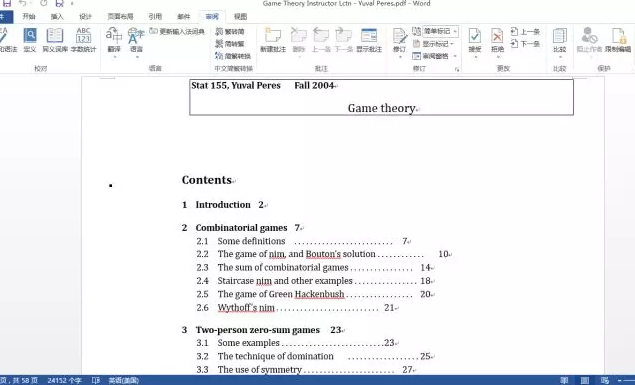Add a comment with 新建批注
The height and width of the screenshot is (385, 635).
point(273,40)
